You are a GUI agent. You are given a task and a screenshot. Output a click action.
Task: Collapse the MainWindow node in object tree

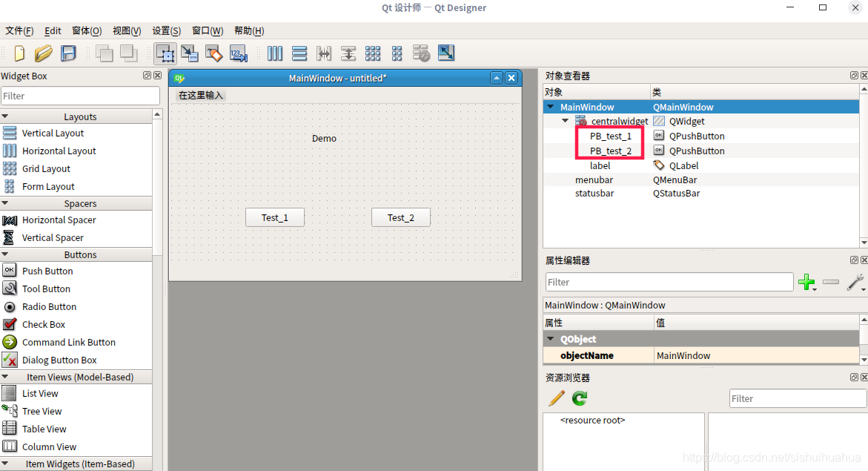click(x=550, y=107)
